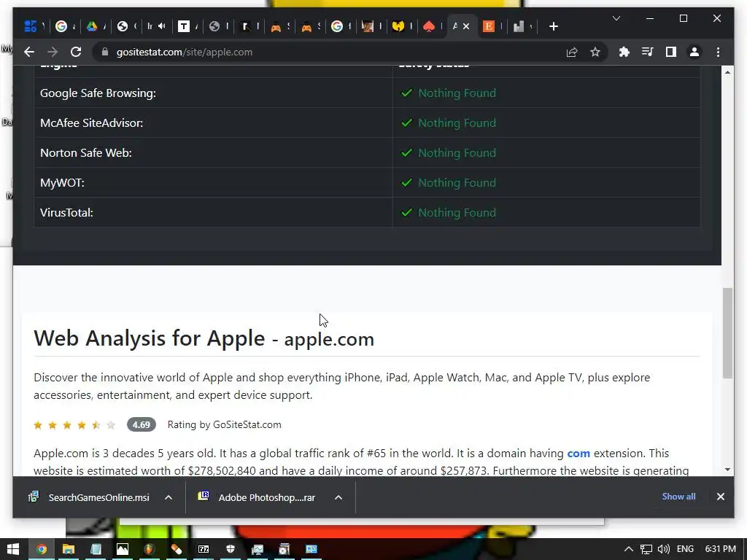Bookmark this page with the star icon
The image size is (747, 560).
click(595, 52)
